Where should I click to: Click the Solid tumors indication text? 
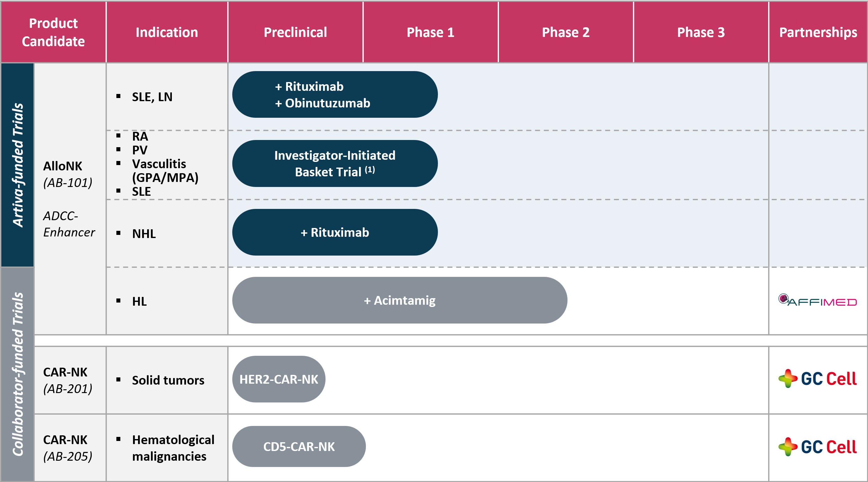tap(168, 380)
